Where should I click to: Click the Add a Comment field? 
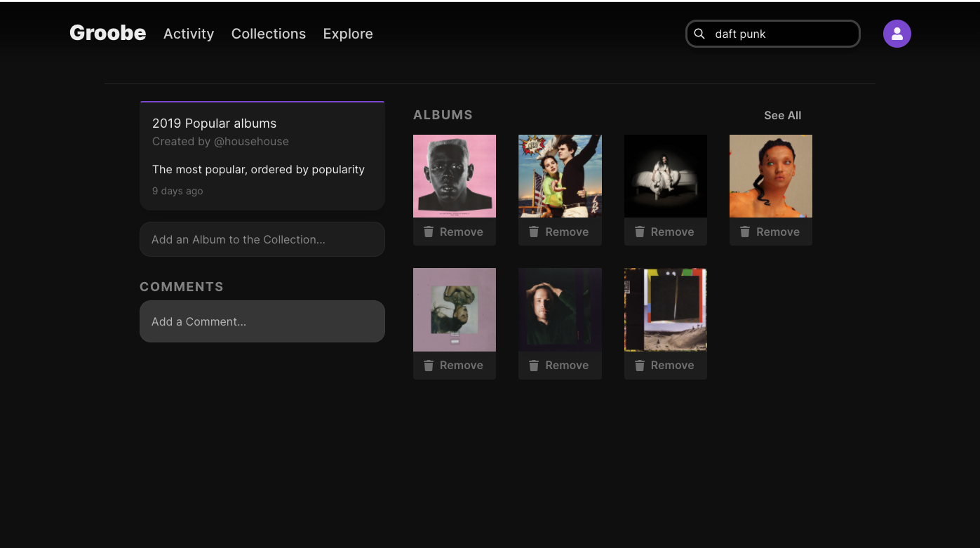(262, 321)
